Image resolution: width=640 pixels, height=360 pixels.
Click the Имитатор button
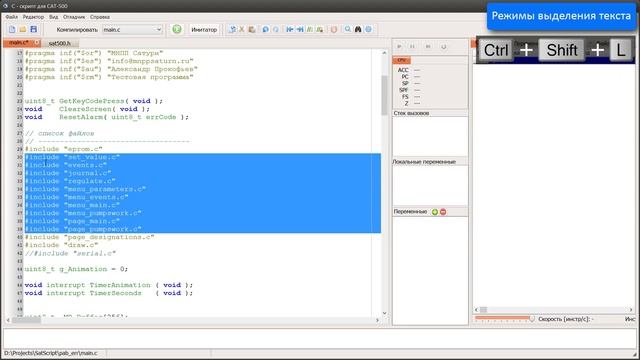tap(204, 29)
